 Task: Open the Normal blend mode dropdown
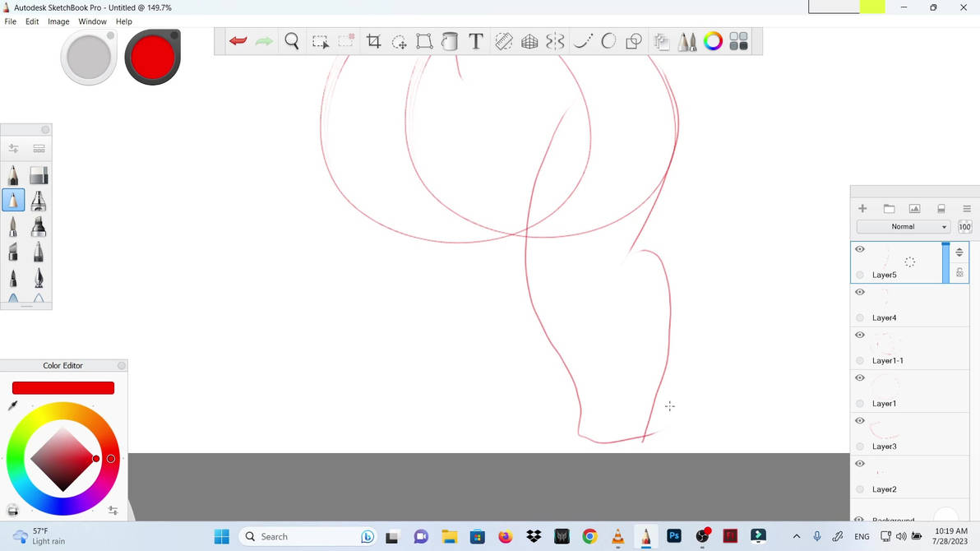(x=903, y=226)
